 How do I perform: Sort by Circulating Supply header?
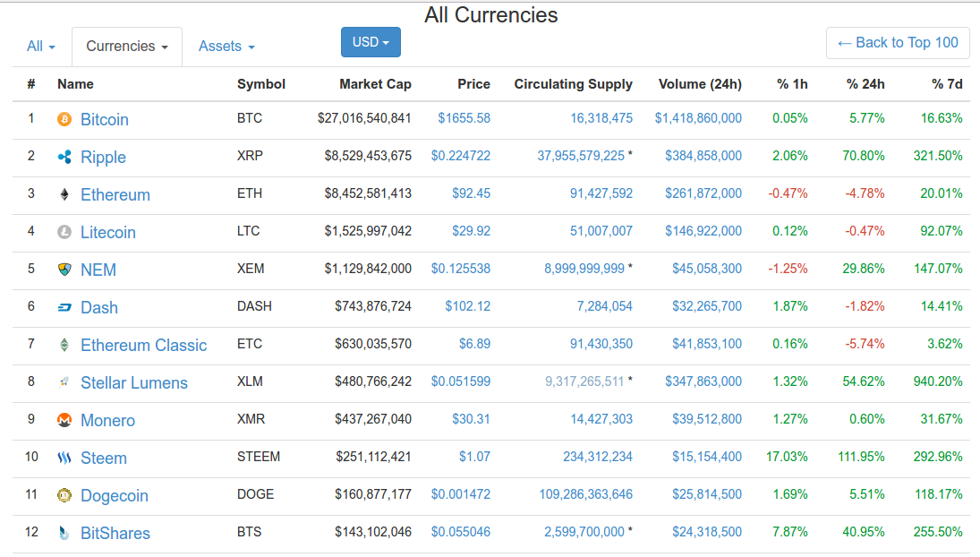click(573, 84)
